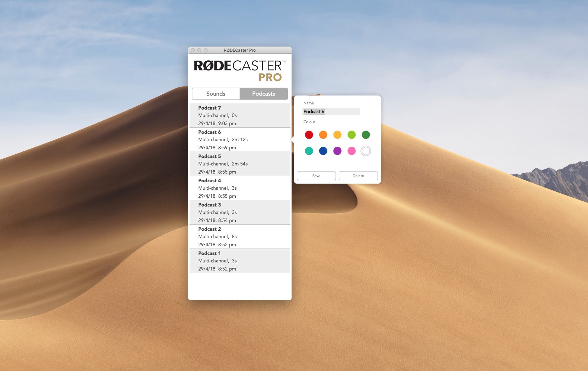Select Podcast 1 from the list
Viewport: 588px width, 371px height.
[x=240, y=261]
